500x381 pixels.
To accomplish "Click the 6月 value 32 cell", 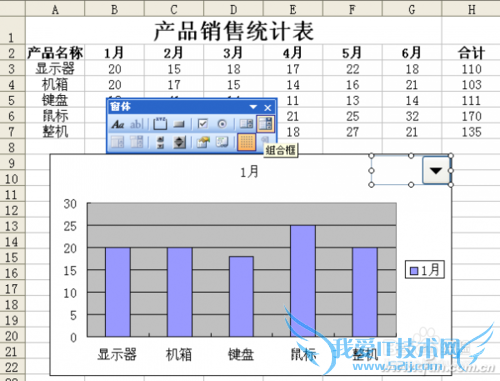I will 412,116.
